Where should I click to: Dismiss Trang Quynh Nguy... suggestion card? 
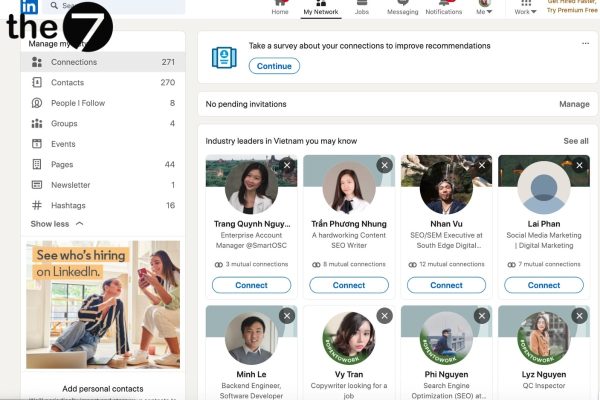tap(287, 165)
